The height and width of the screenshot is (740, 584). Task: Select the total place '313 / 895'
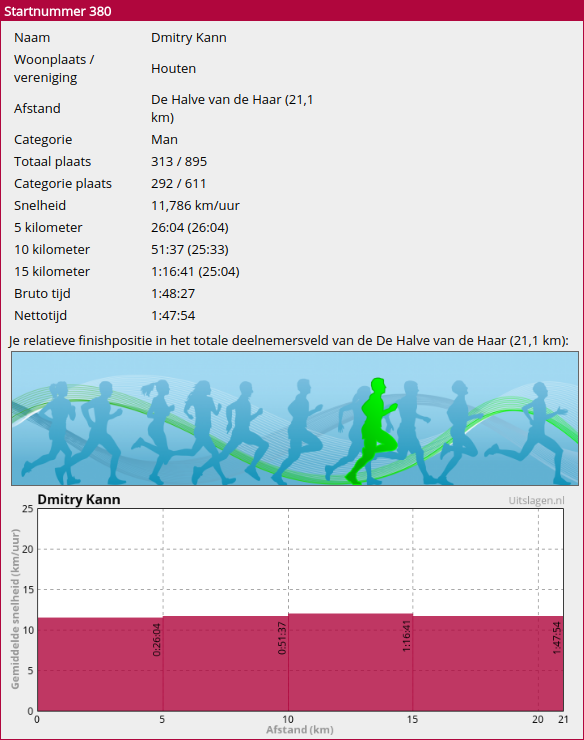coord(179,162)
